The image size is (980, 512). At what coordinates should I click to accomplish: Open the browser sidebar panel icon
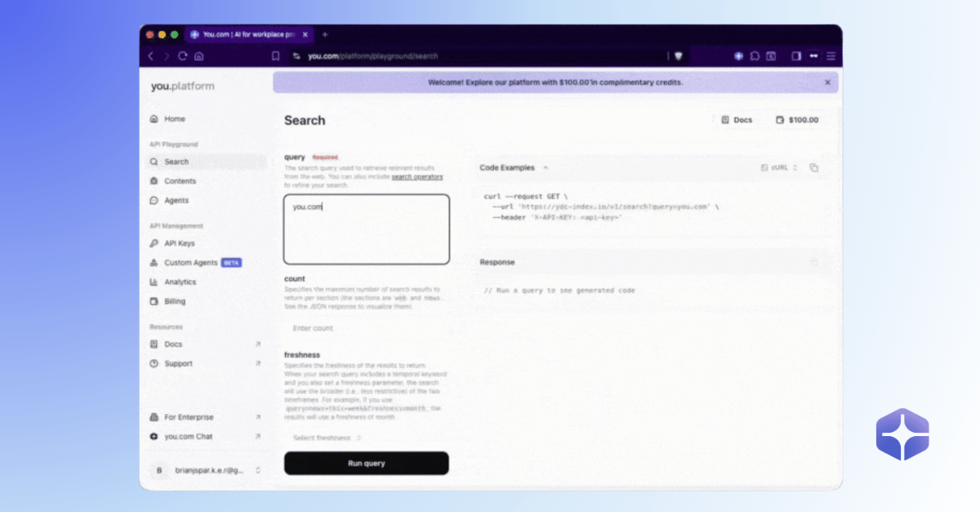(x=796, y=56)
